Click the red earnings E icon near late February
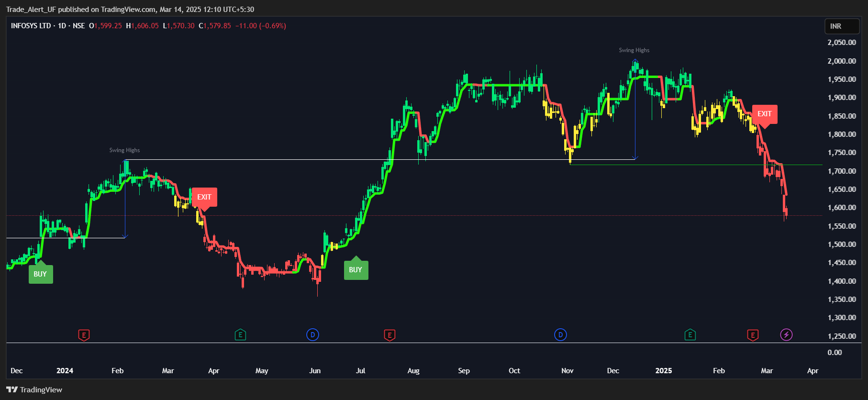Image resolution: width=868 pixels, height=400 pixels. [753, 335]
